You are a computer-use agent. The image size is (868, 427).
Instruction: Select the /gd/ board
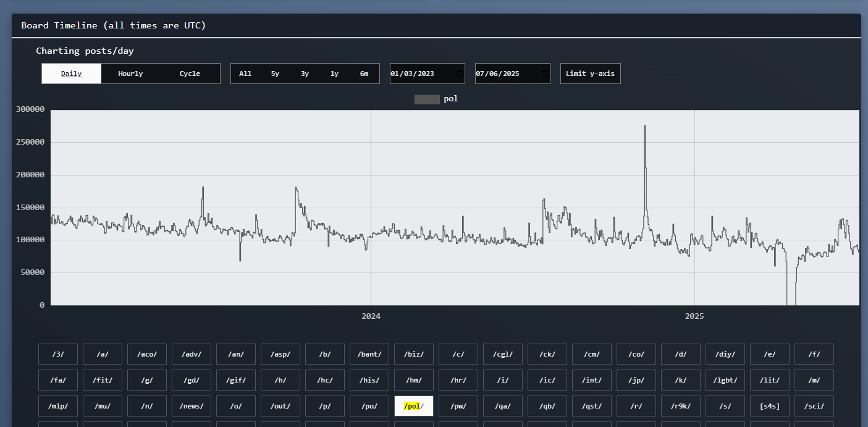point(192,380)
